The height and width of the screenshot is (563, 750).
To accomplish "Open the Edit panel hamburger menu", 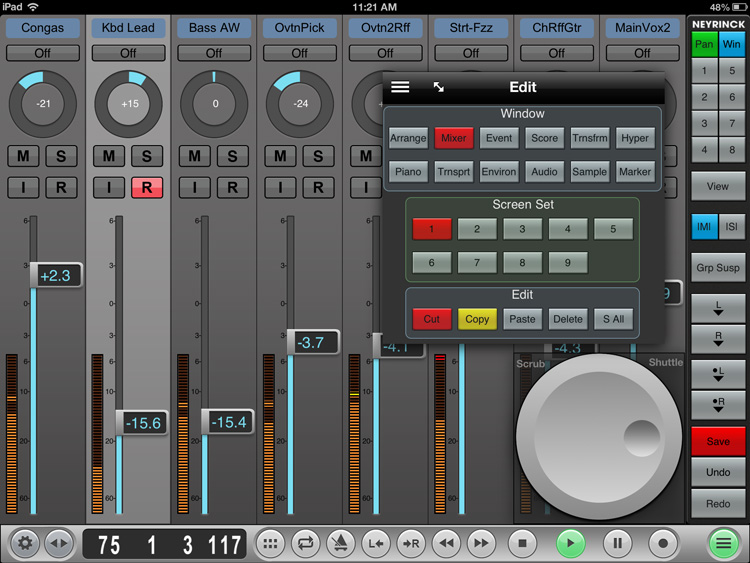I will 400,87.
